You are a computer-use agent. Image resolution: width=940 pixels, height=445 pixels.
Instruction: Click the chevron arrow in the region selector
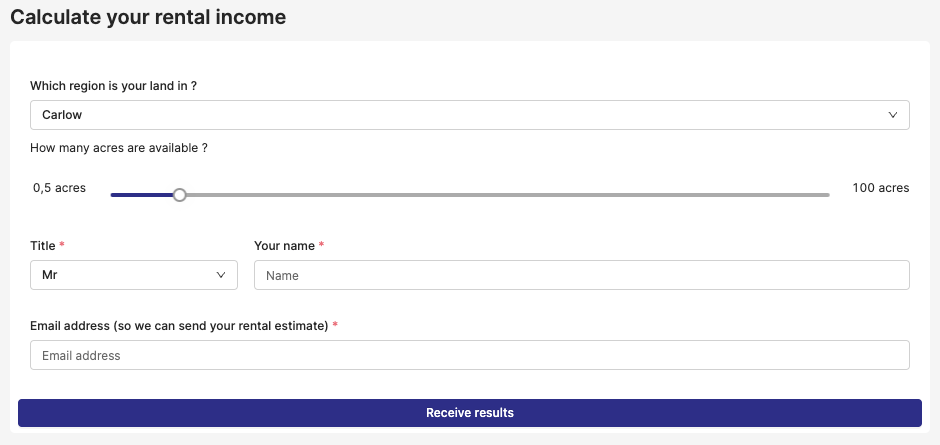point(893,115)
